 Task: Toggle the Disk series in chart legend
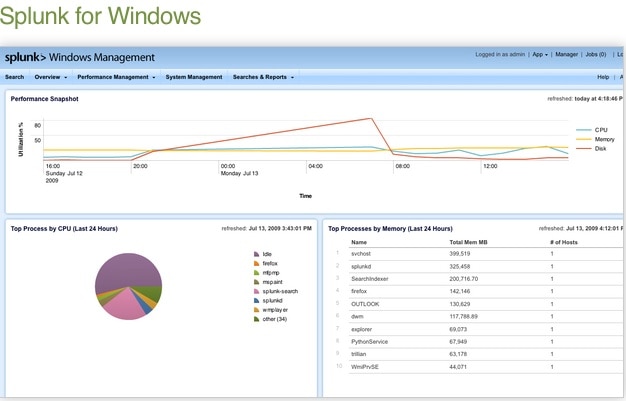[x=600, y=148]
